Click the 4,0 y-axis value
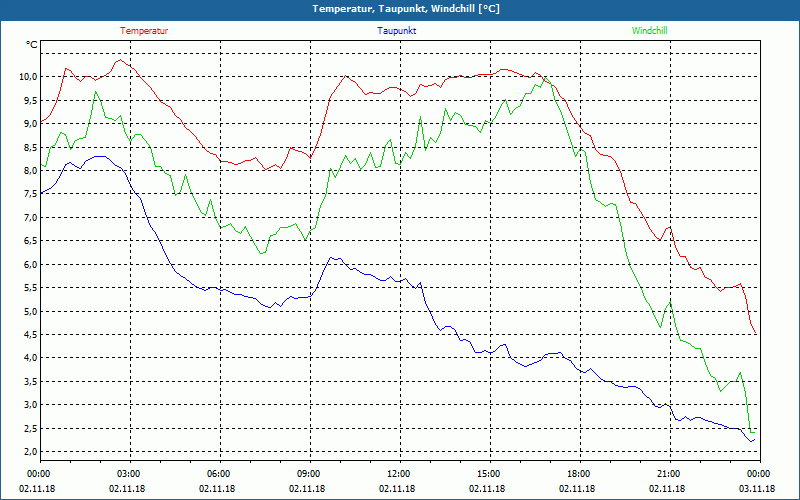The image size is (800, 500). tap(31, 358)
